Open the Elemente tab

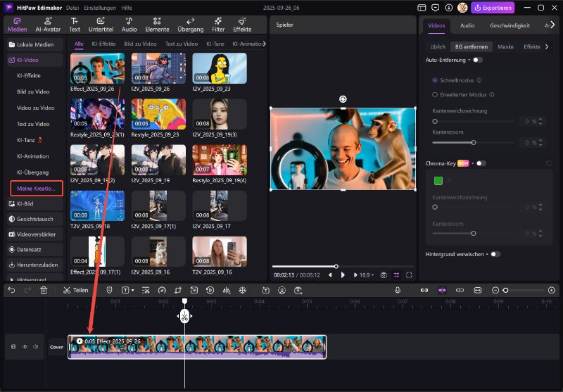tap(157, 25)
